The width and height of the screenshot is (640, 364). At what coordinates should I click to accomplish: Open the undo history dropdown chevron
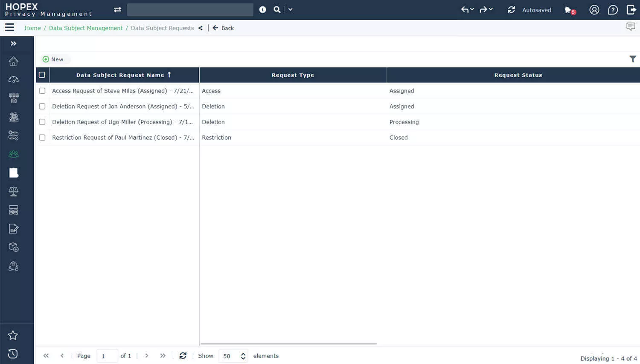(472, 9)
